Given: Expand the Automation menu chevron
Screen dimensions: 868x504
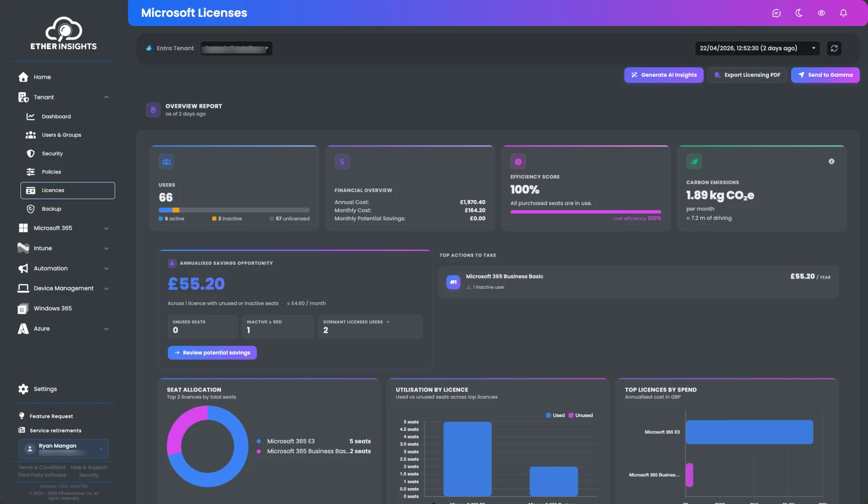Looking at the screenshot, I should coord(106,268).
